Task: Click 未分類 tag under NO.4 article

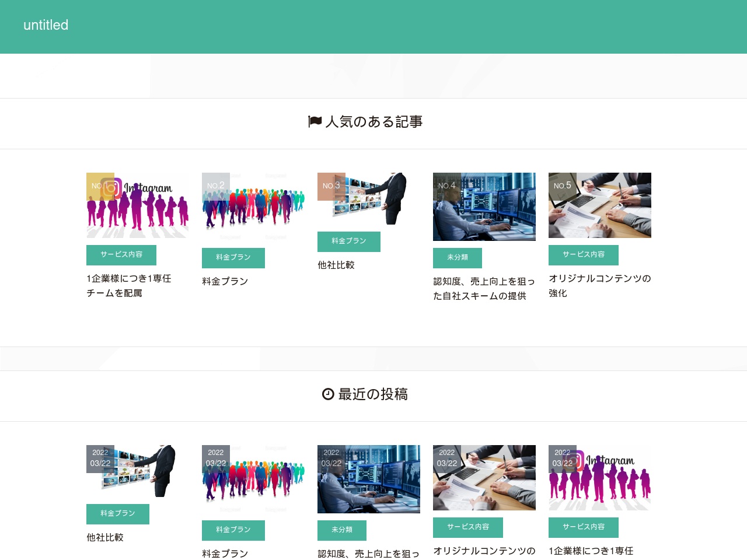Action: (458, 258)
